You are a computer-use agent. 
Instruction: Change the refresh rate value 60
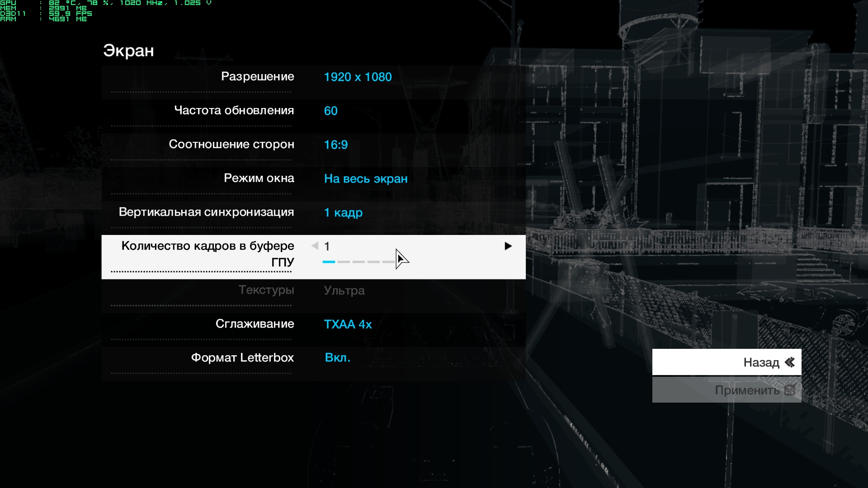(x=330, y=111)
